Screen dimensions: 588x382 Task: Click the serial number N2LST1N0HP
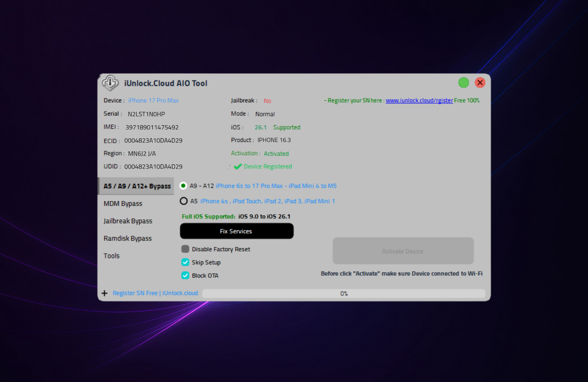point(146,114)
